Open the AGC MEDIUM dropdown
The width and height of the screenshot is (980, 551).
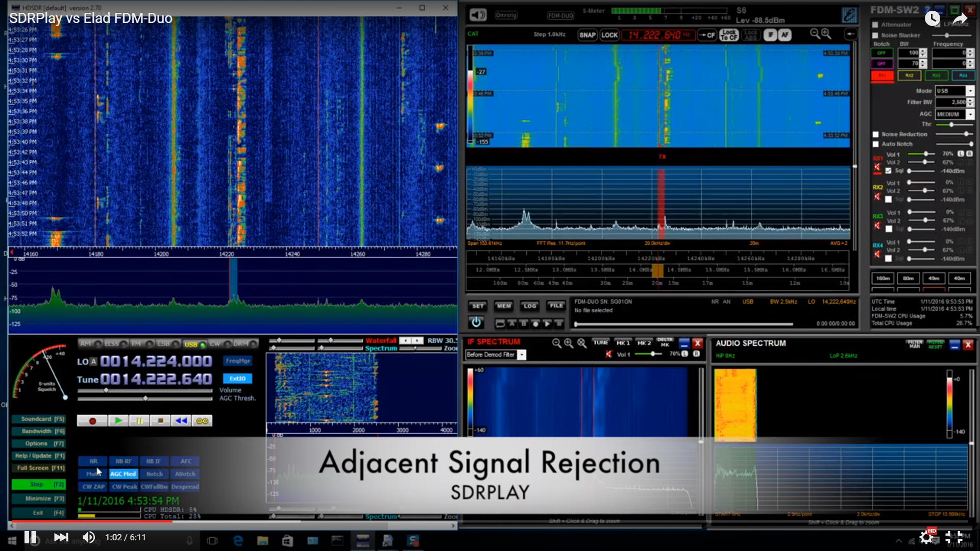[x=970, y=114]
